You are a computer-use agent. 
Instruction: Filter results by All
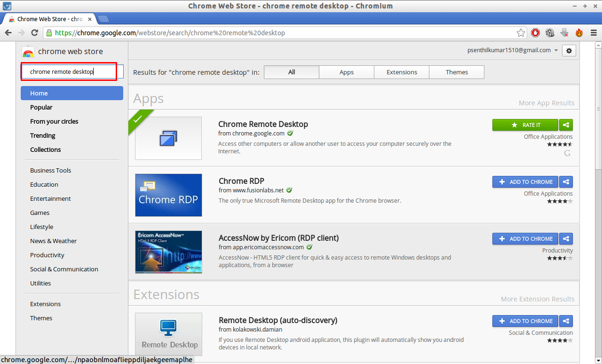click(292, 72)
